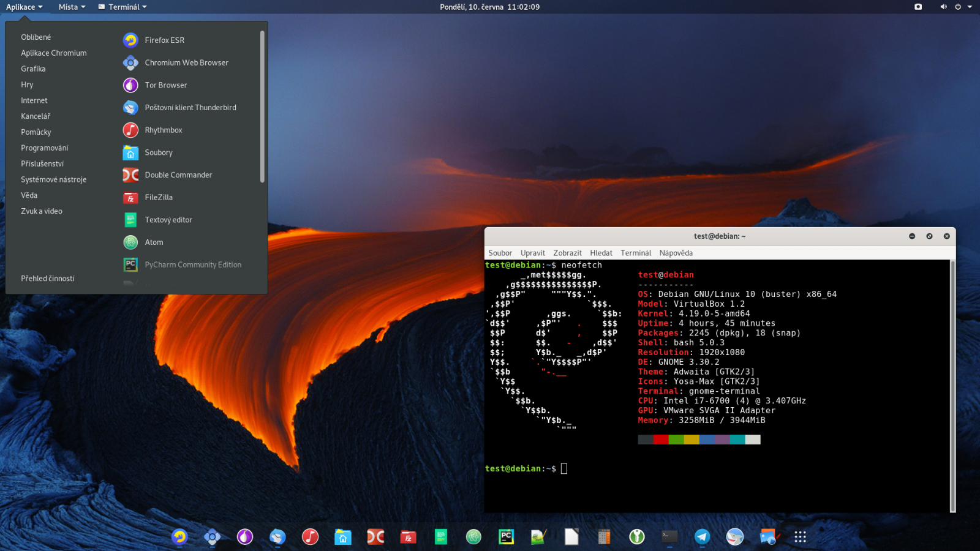This screenshot has height=551, width=980.
Task: Click the date and time in top bar
Action: pos(489,7)
